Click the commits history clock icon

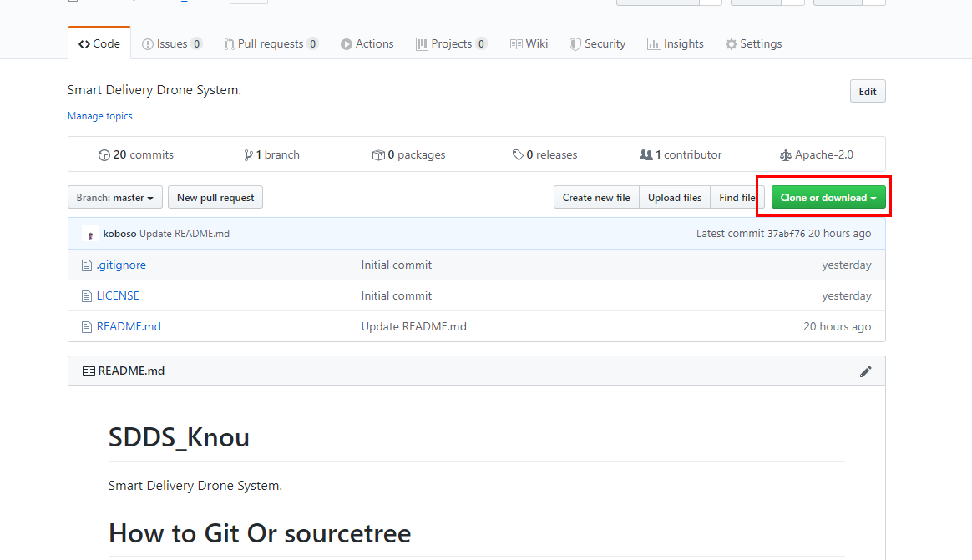104,155
